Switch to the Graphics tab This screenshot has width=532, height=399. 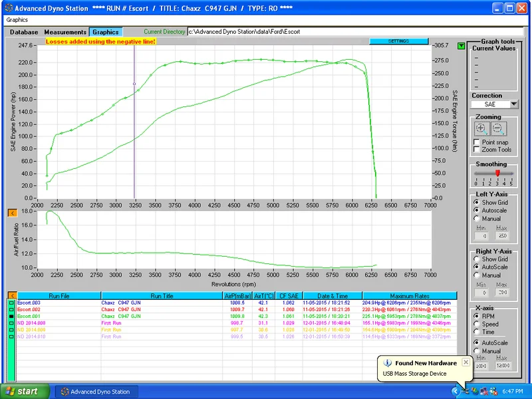(106, 32)
